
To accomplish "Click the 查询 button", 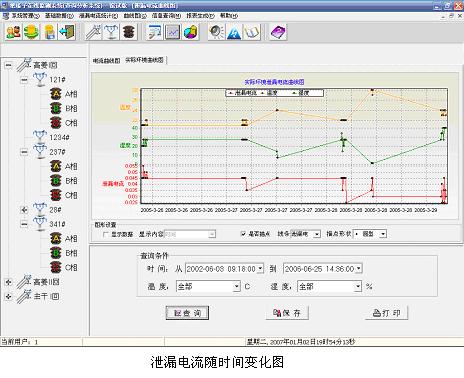I will tap(187, 313).
